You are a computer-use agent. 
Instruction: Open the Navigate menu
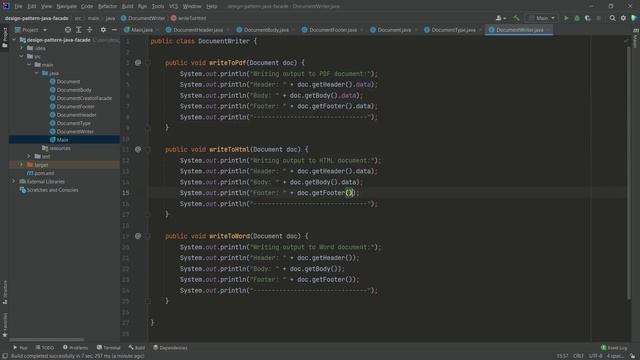67,7
